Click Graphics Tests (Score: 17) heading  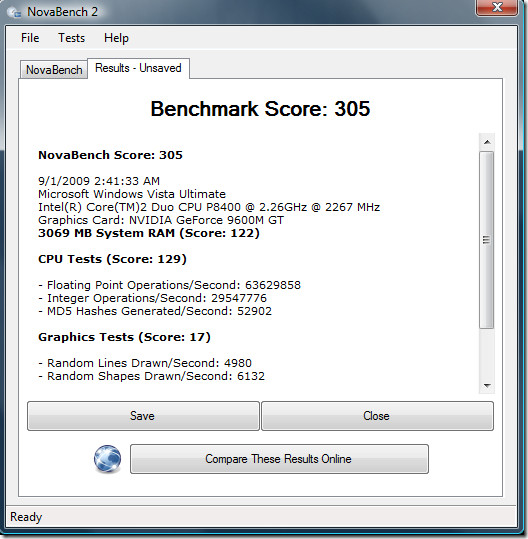[124, 337]
